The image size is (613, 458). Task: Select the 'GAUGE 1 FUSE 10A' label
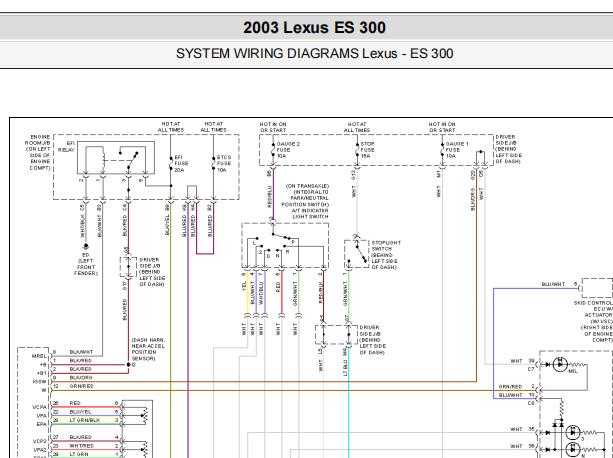(x=457, y=150)
